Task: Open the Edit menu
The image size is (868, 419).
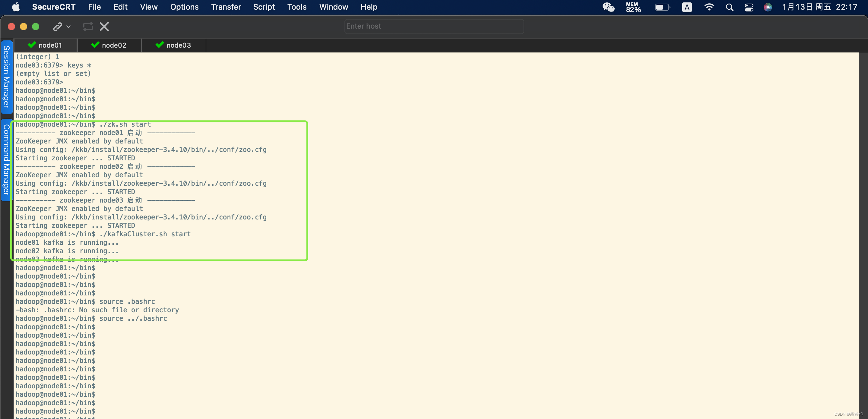Action: coord(120,7)
